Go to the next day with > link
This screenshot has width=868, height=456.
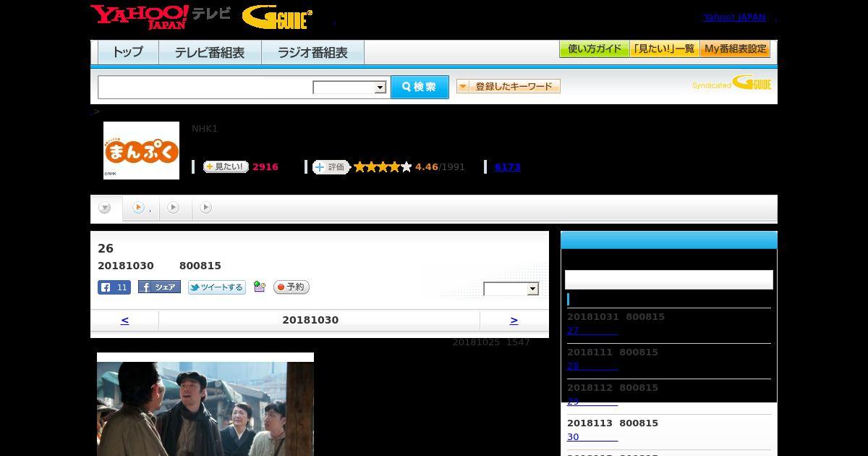click(x=514, y=320)
